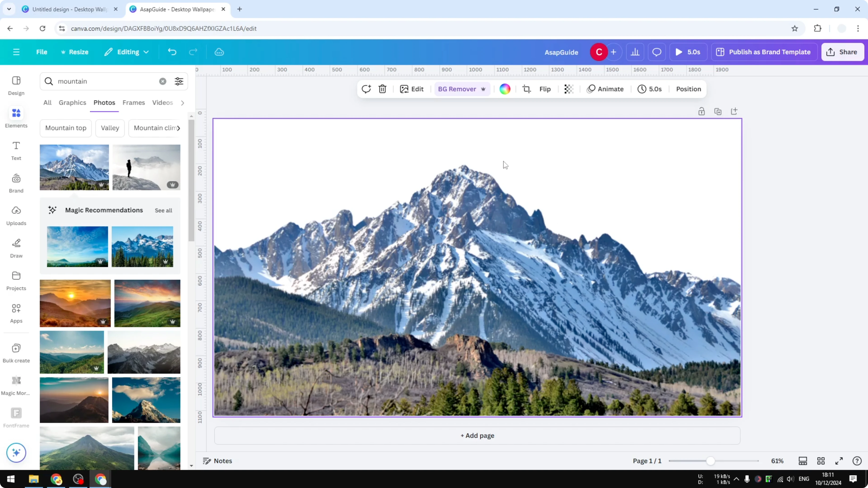Delete the selected mountain image

382,89
